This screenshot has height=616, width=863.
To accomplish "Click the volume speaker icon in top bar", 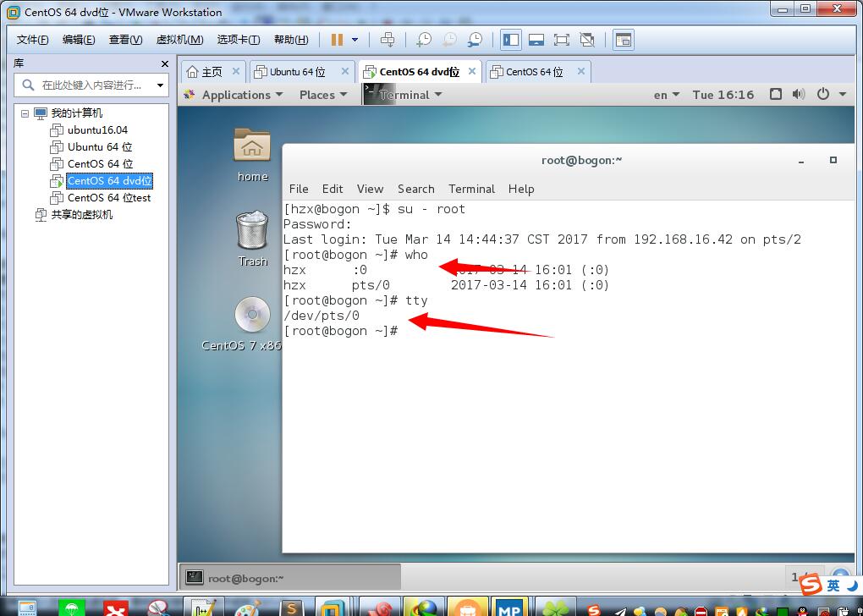I will point(799,94).
